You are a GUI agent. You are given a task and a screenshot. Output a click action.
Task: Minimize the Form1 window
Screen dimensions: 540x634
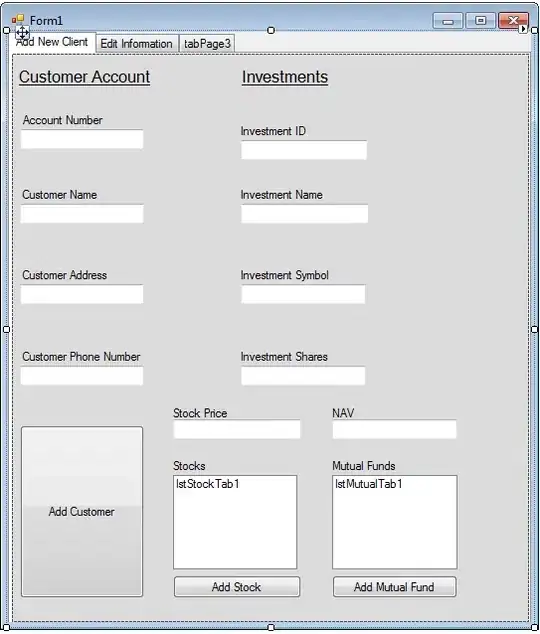[x=448, y=21]
